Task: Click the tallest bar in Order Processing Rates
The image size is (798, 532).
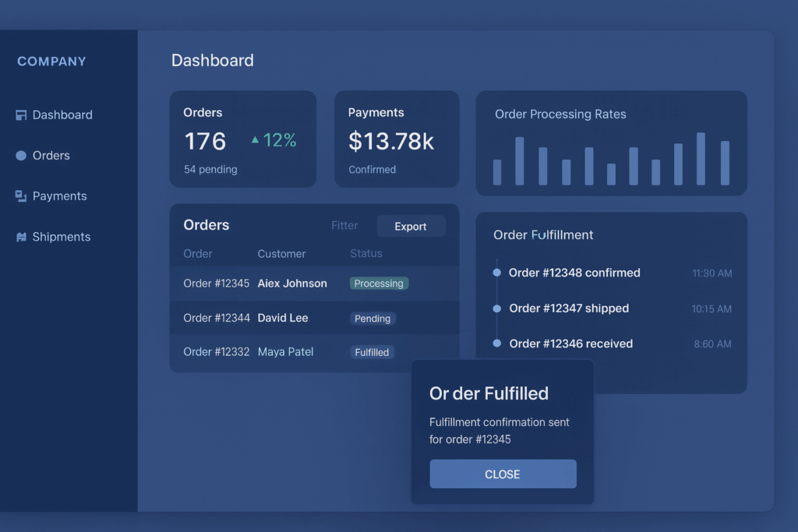Action: (x=701, y=159)
